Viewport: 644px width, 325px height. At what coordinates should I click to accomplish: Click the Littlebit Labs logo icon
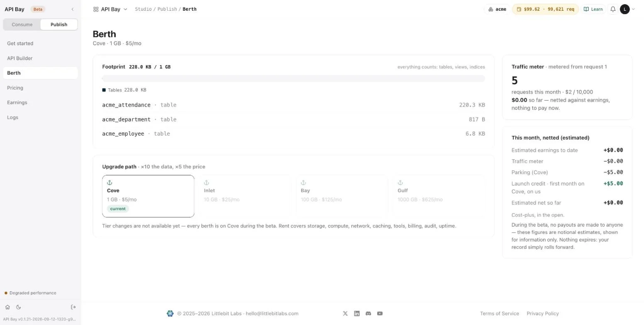click(170, 313)
